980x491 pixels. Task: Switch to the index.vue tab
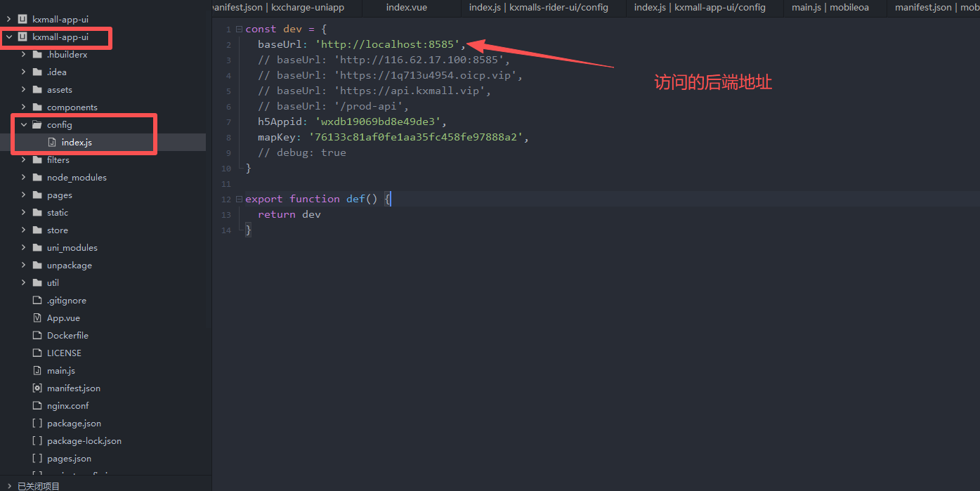coord(407,8)
